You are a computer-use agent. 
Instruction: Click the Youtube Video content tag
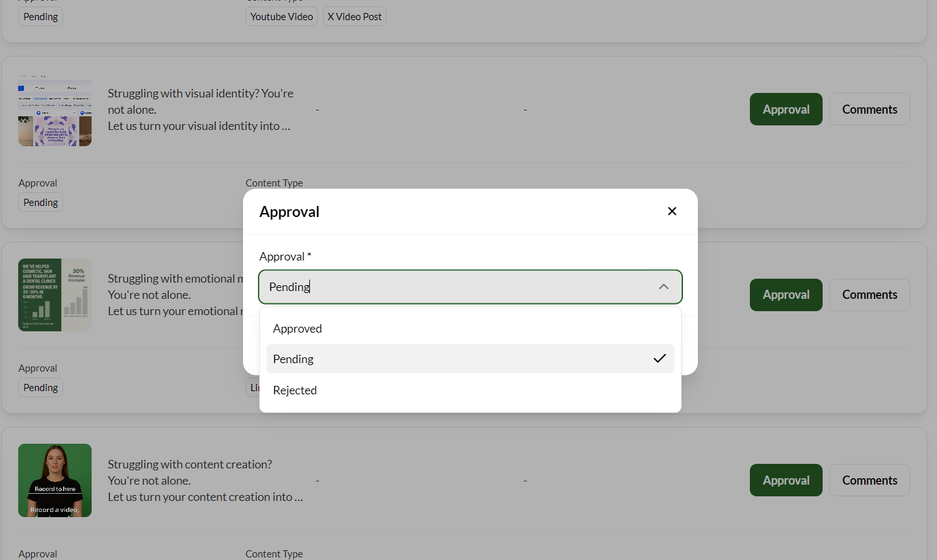[281, 17]
